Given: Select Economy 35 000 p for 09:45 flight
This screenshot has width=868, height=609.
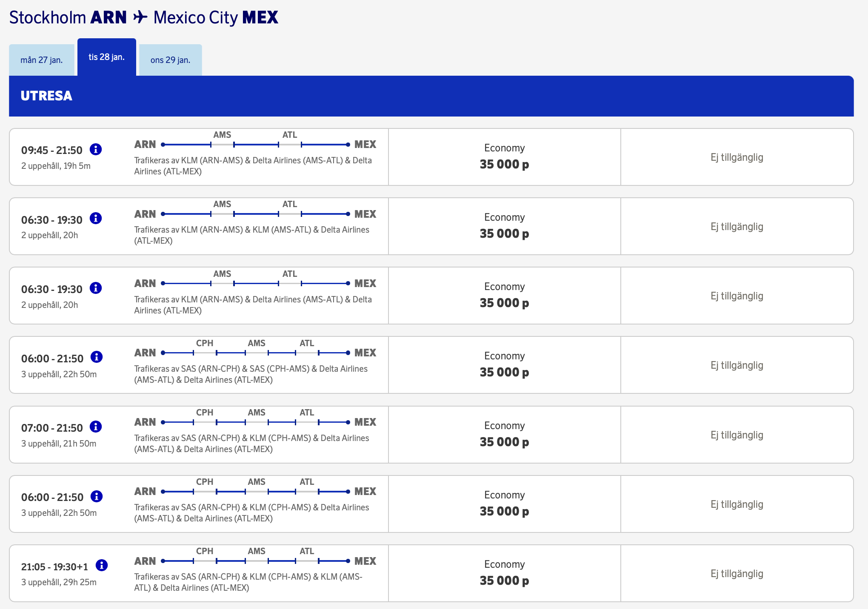Looking at the screenshot, I should (504, 157).
